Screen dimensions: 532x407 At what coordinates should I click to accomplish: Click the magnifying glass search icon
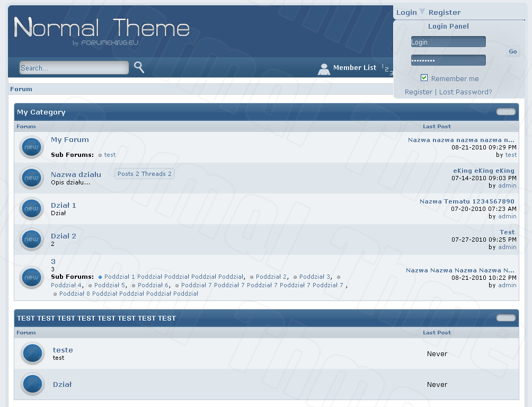[139, 67]
